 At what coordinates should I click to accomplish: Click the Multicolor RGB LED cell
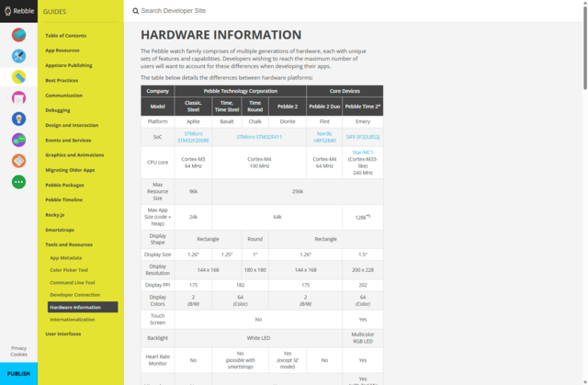363,338
